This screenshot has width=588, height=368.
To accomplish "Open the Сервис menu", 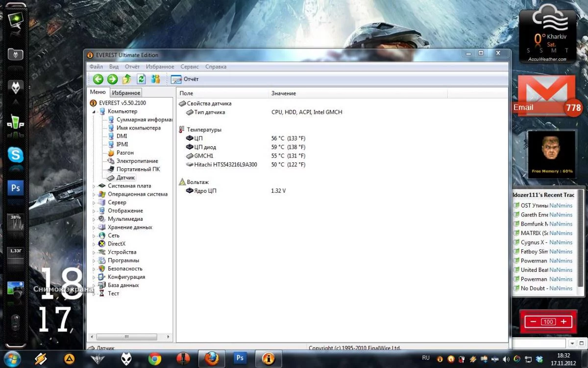I will click(189, 67).
